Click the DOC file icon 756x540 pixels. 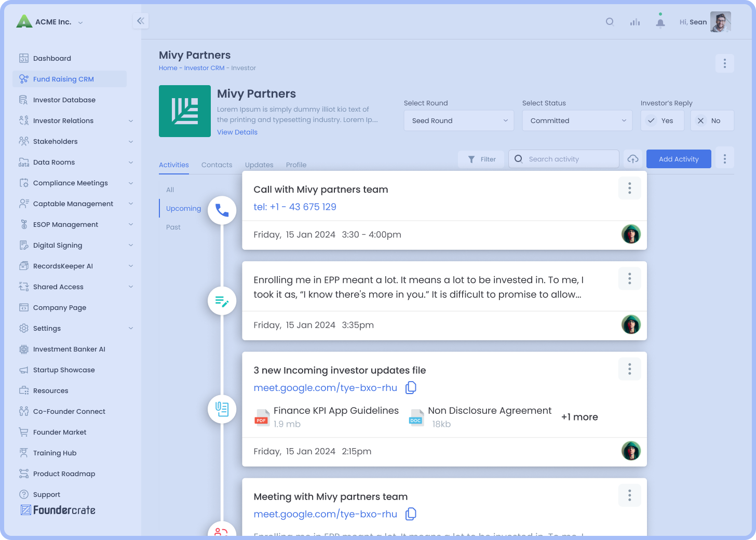pyautogui.click(x=416, y=417)
